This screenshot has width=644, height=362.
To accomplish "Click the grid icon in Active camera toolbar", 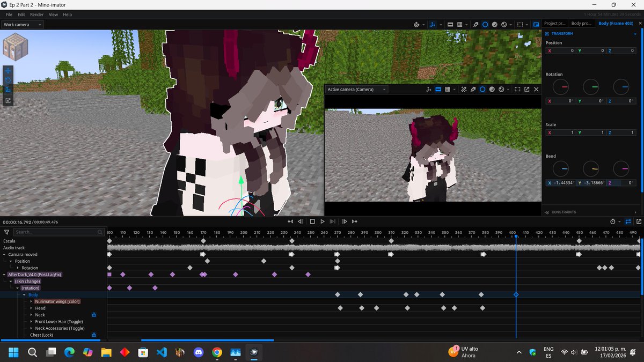I will point(448,90).
